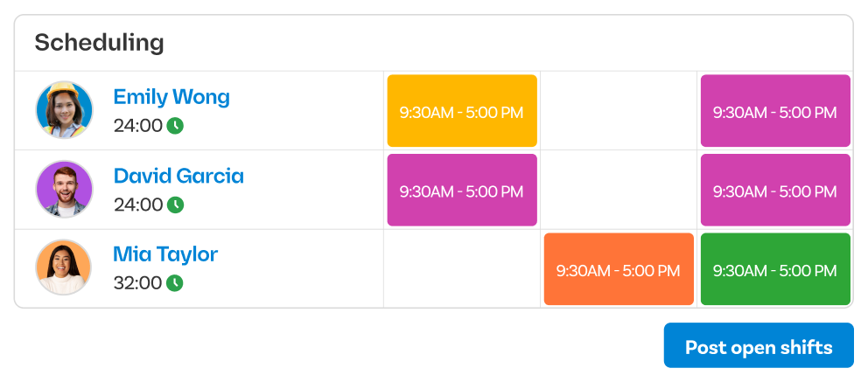Select Mia Taylor's green shift block
Viewport: 868px width, 382px height.
pos(774,269)
